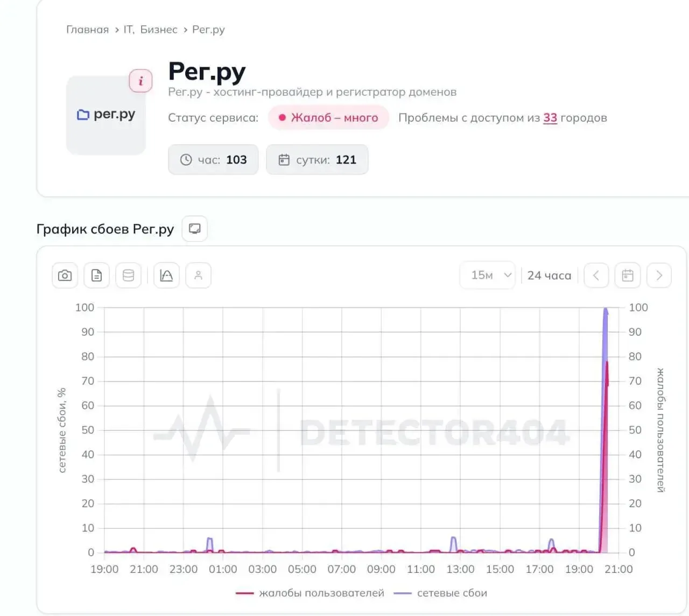Image resolution: width=689 pixels, height=616 pixels.
Task: Click the database stack icon
Action: tap(128, 275)
